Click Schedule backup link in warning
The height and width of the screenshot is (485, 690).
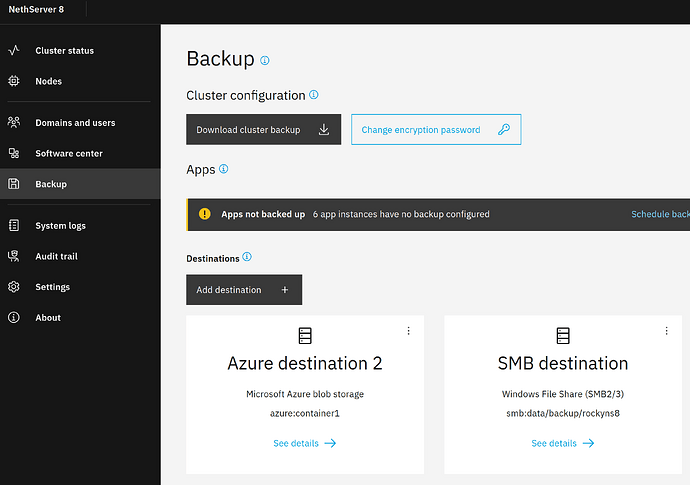coord(660,214)
